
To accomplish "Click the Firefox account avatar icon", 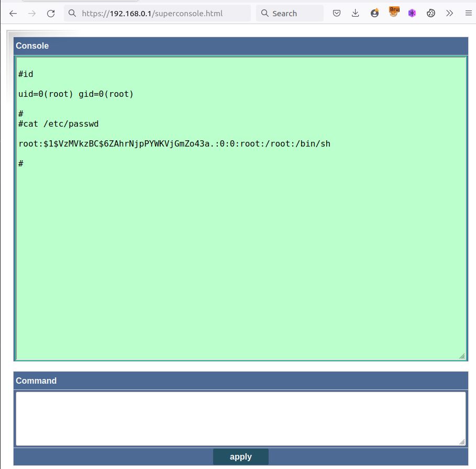I will tap(374, 14).
